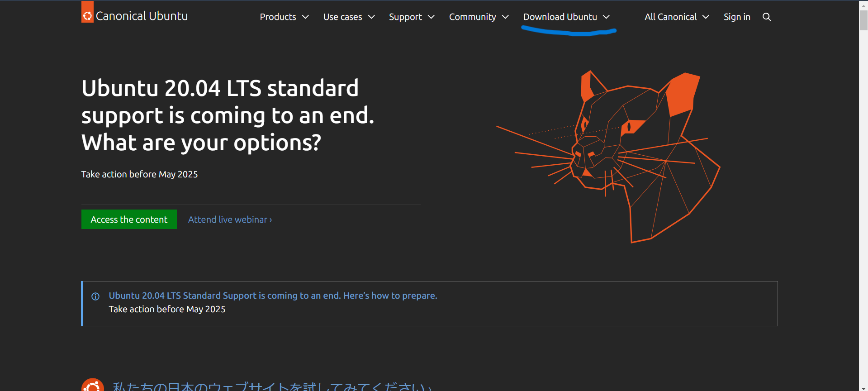Click the info icon in notification banner
The height and width of the screenshot is (391, 868).
point(95,296)
